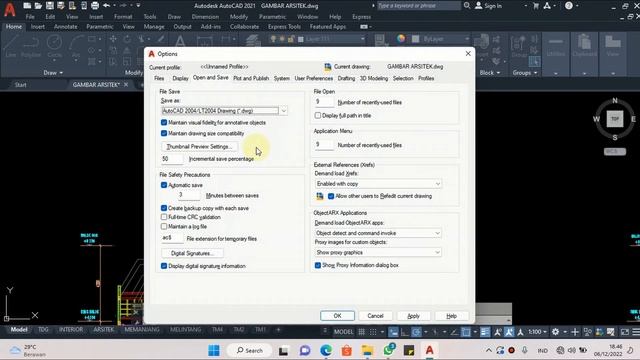640x360 pixels.
Task: Click the workspace switching gear icon in status bar
Action: pyautogui.click(x=556, y=332)
